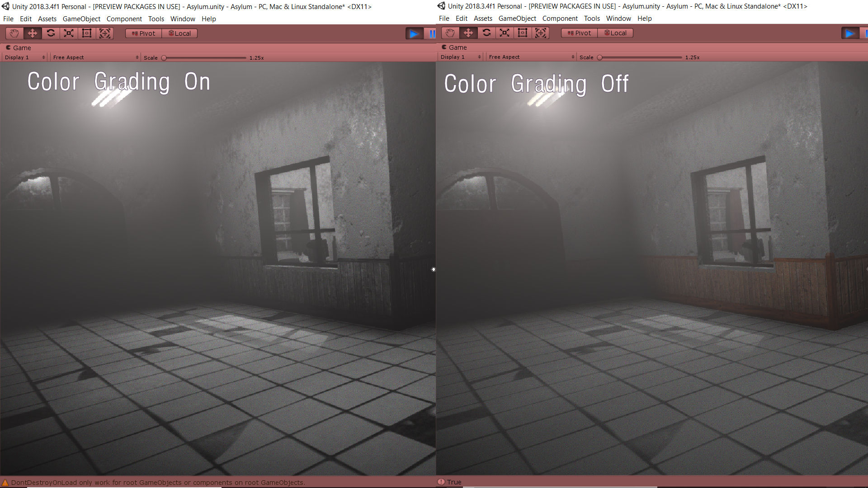The image size is (868, 488).
Task: Switch Local handle orientation in left editor
Action: [x=179, y=33]
